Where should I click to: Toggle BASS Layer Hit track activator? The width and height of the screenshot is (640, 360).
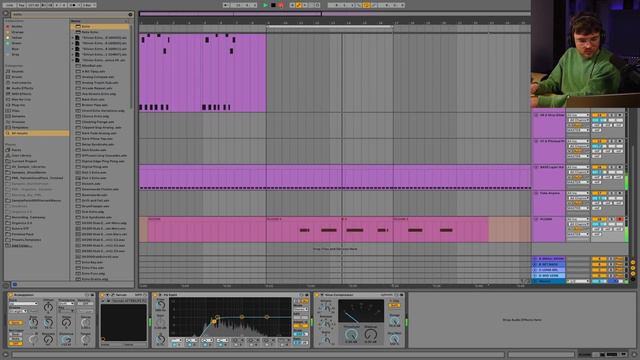(599, 167)
